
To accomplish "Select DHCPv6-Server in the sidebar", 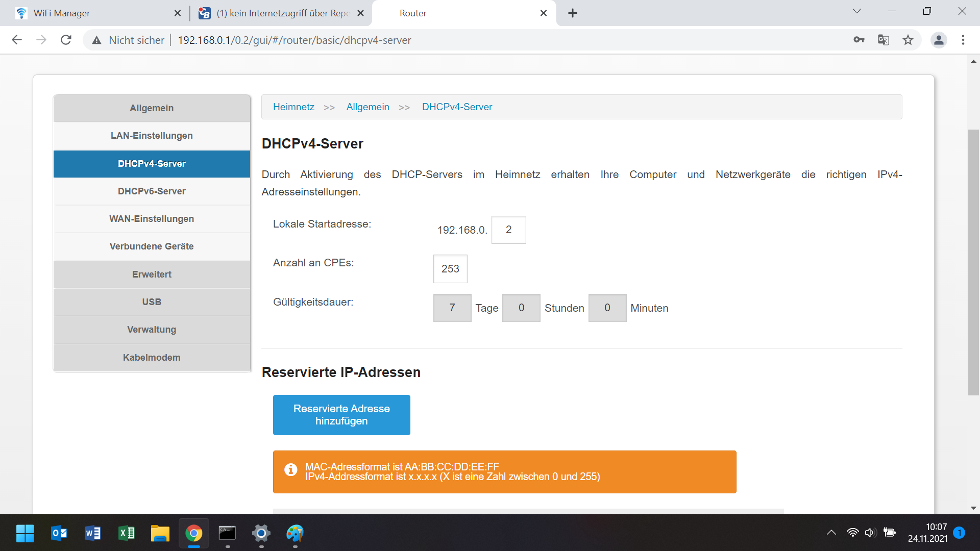I will pyautogui.click(x=152, y=191).
